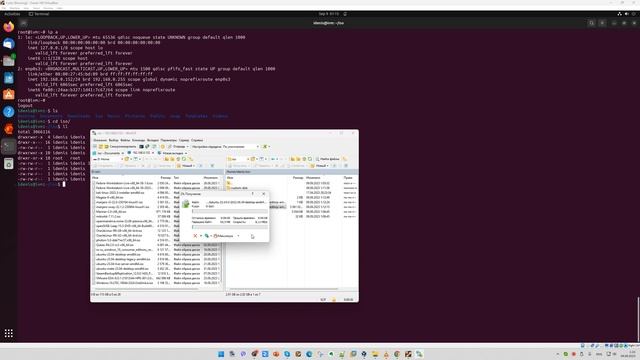
Task: Open Terminal app menu in top bar
Action: [x=39, y=14]
